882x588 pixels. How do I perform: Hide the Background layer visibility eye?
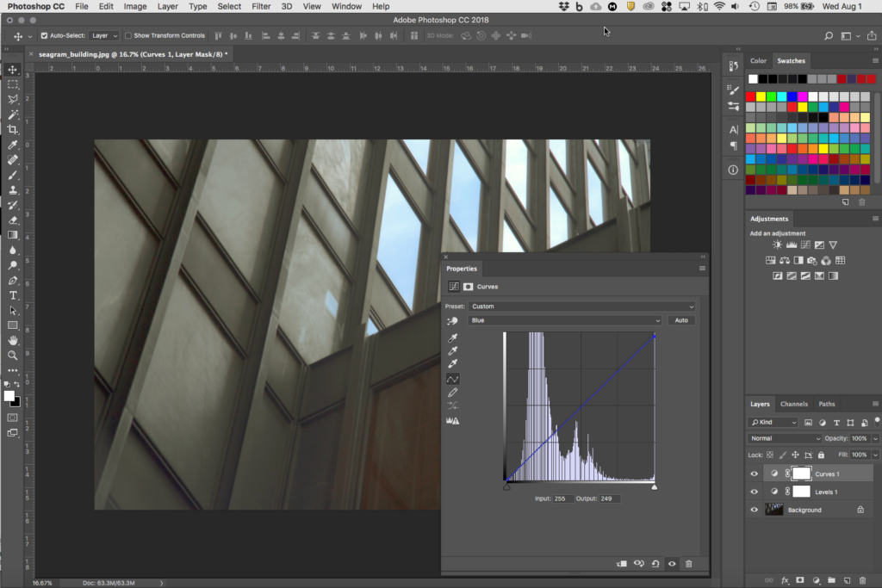pos(755,510)
